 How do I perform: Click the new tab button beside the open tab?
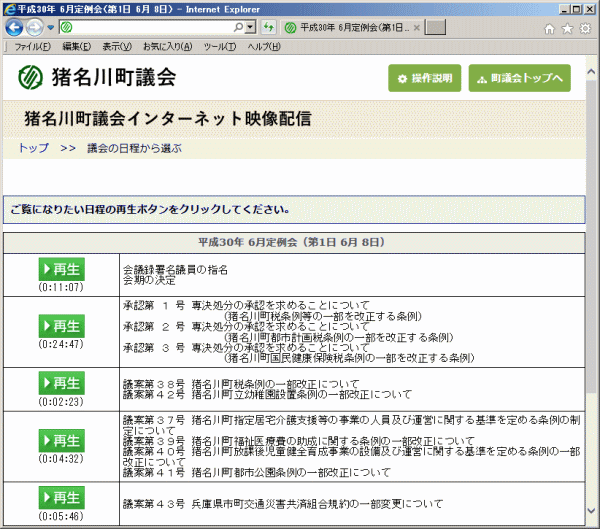click(x=435, y=27)
